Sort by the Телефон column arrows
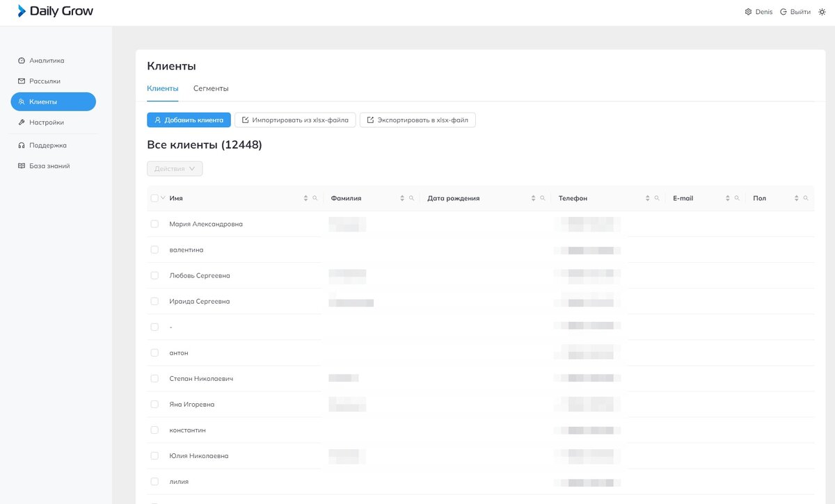The width and height of the screenshot is (835, 504). click(647, 198)
